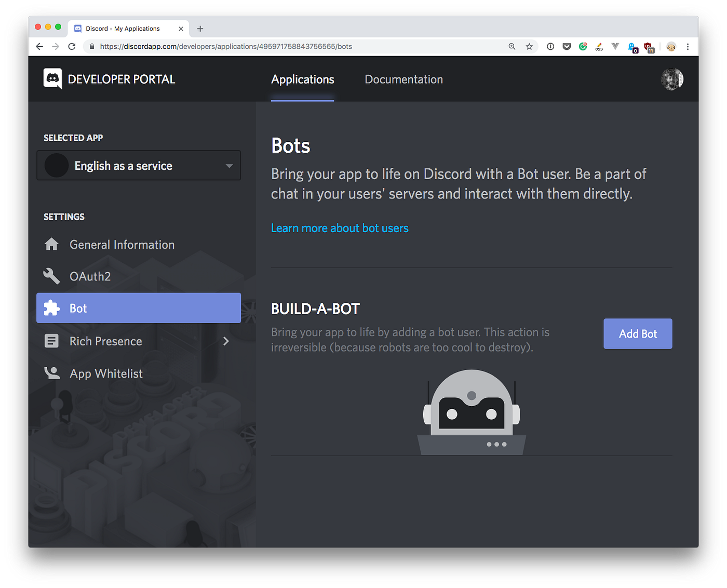Click the gray V-shaped extension icon
The height and width of the screenshot is (588, 727).
[615, 47]
